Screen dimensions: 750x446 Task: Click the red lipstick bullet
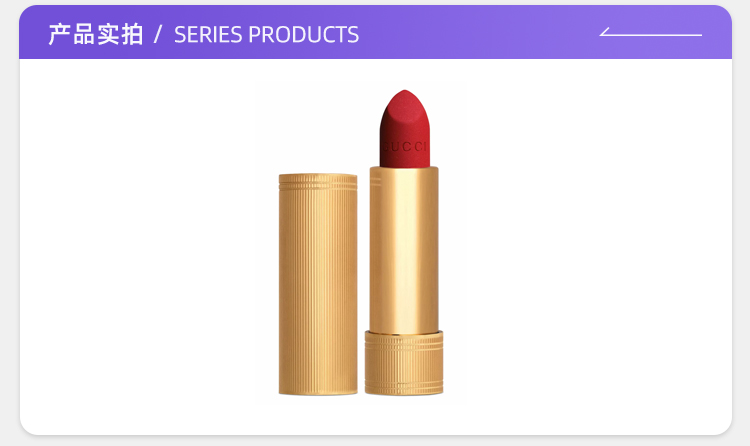(405, 129)
